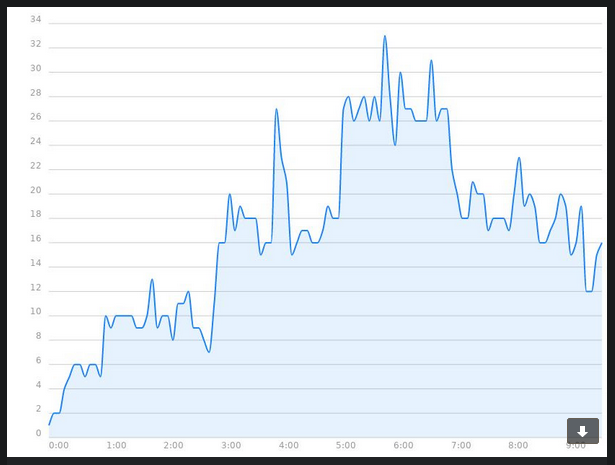
Task: Click the 2:00 time axis label
Action: pos(173,445)
